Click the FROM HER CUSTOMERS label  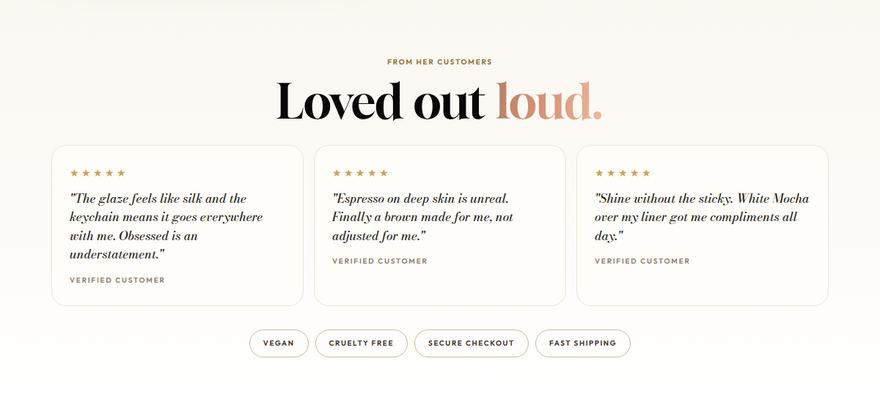point(439,62)
